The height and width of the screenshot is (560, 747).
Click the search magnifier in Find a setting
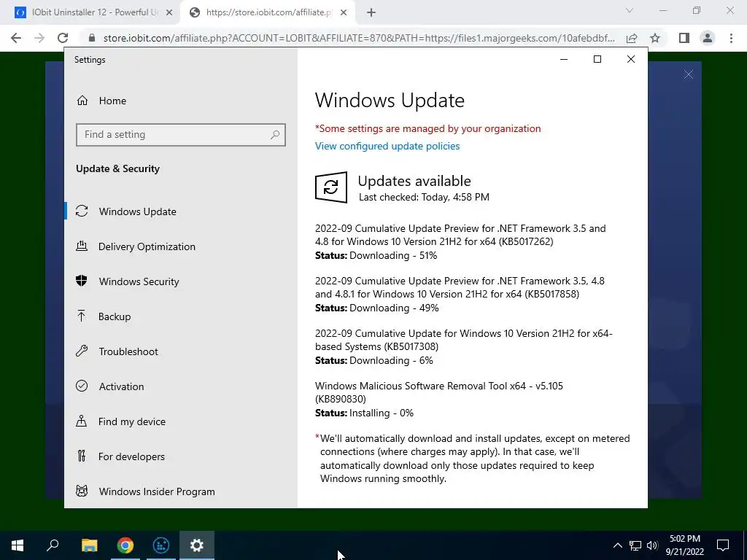click(275, 135)
